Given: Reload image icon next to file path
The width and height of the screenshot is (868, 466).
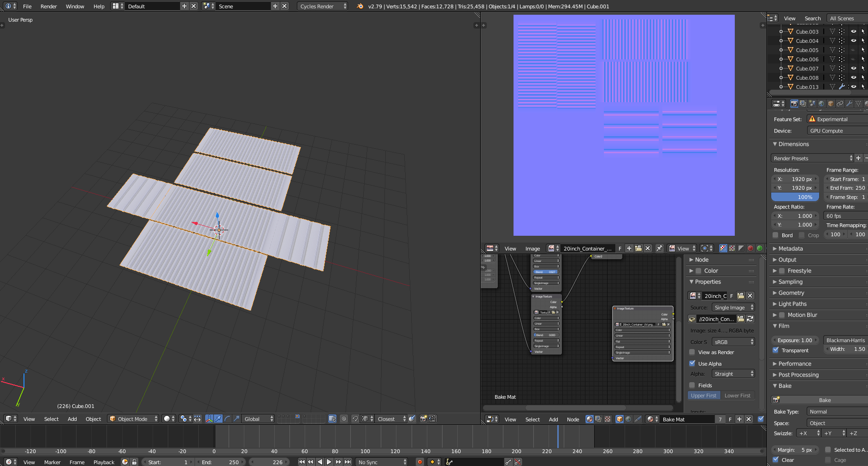Looking at the screenshot, I should (750, 319).
